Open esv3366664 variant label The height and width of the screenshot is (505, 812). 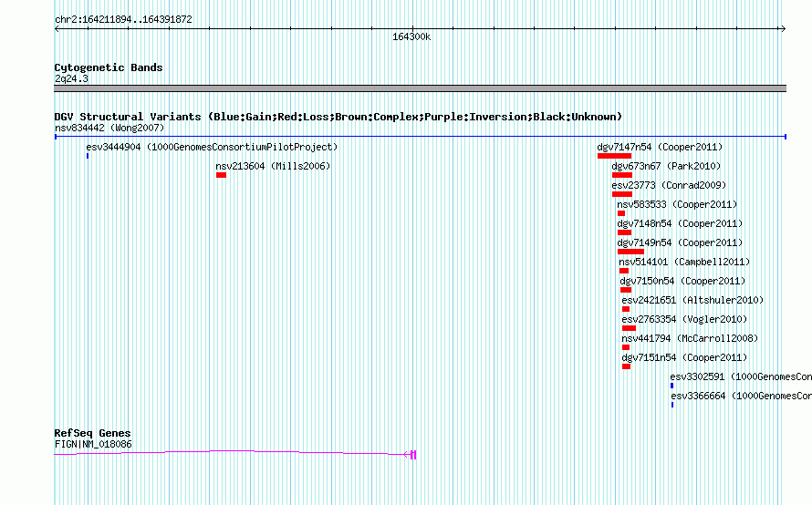[x=741, y=396]
